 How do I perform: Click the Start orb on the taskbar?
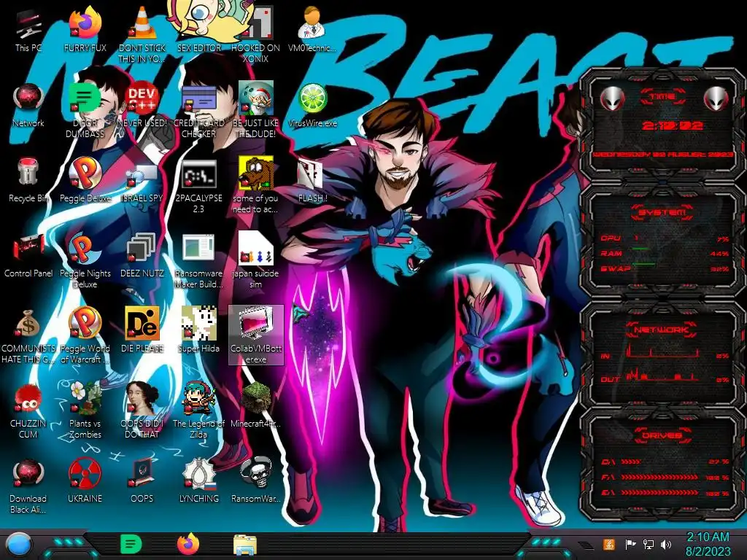coord(18,545)
